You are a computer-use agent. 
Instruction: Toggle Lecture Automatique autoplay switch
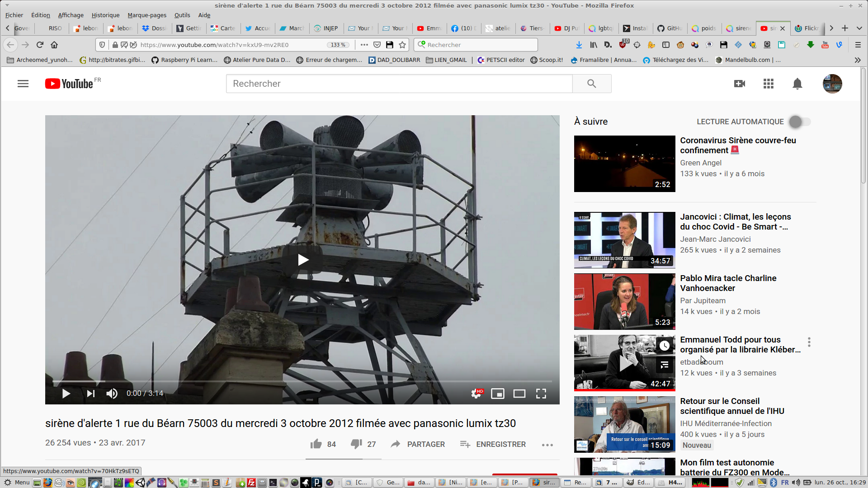coord(800,122)
